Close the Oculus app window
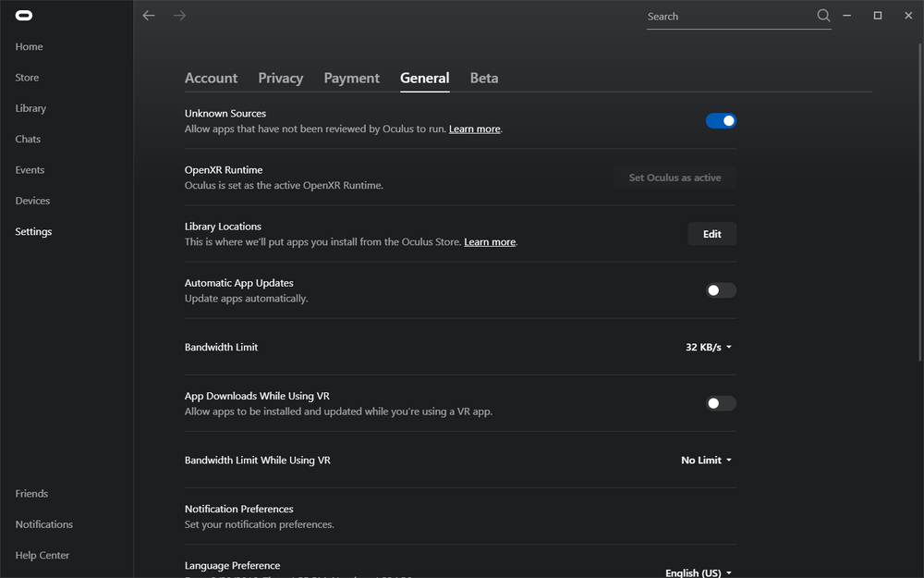 click(x=906, y=16)
